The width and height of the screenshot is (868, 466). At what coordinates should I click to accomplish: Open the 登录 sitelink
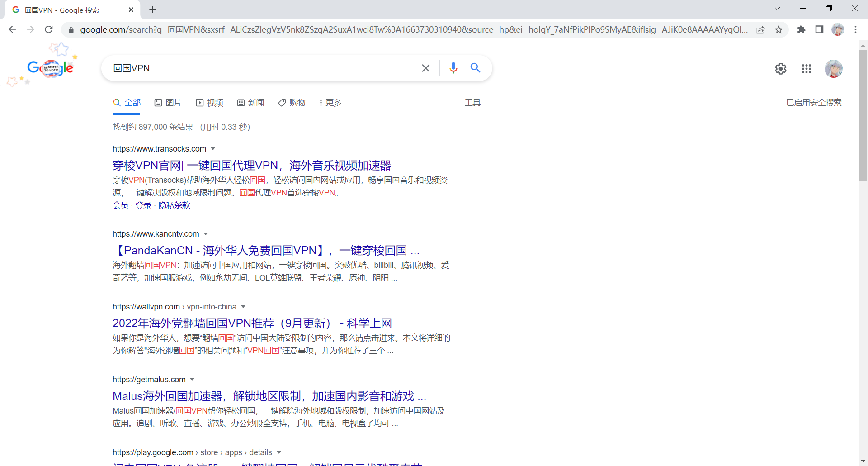(x=143, y=205)
